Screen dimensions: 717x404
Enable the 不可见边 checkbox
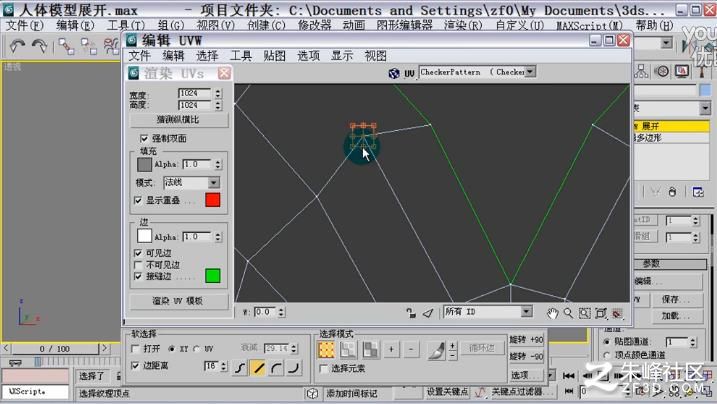click(138, 265)
